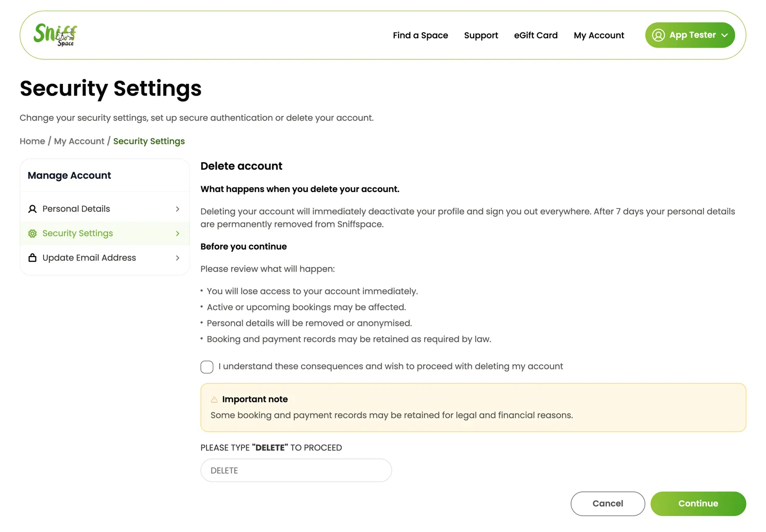
Task: Click the Cancel button
Action: [x=607, y=503]
